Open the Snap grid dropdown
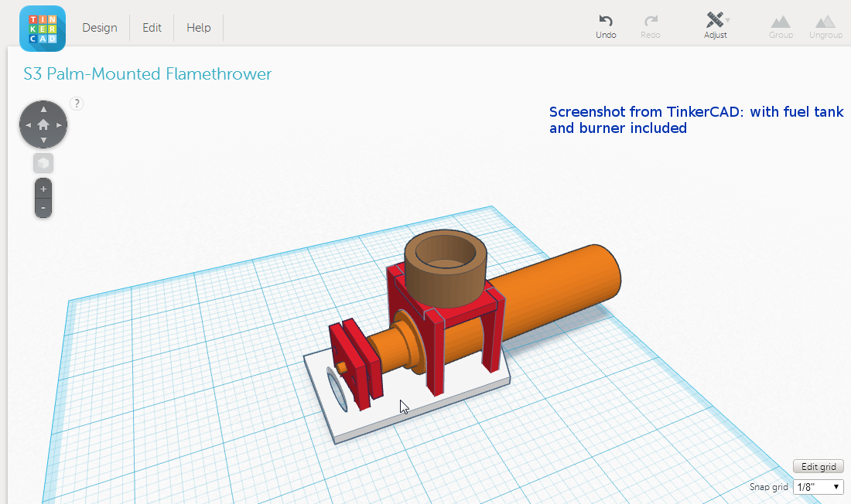851x504 pixels. 818,486
